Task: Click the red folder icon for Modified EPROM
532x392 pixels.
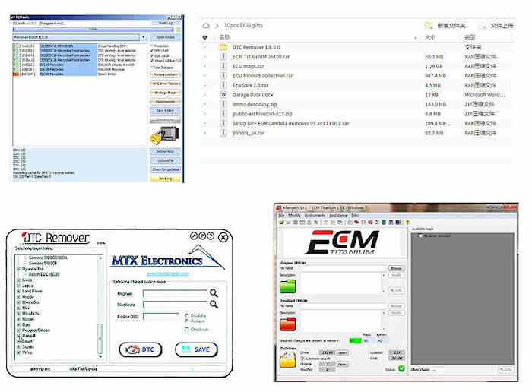Action: 287,324
